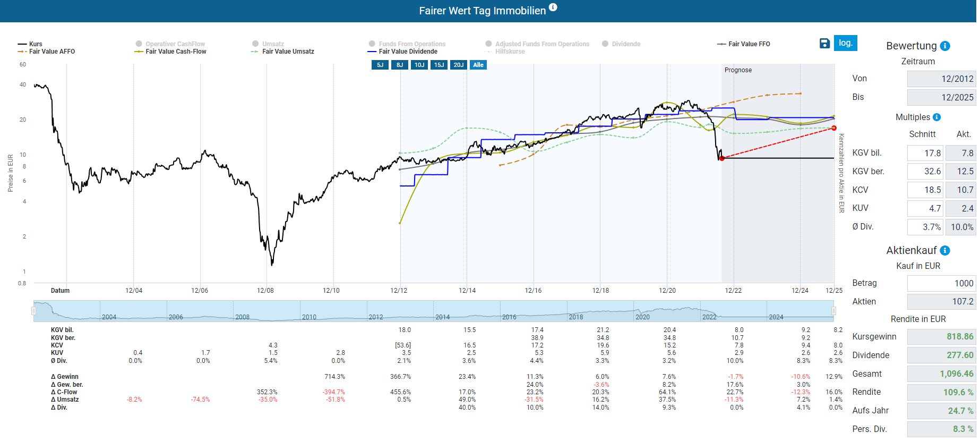Click the Bewertung info icon

click(x=945, y=46)
